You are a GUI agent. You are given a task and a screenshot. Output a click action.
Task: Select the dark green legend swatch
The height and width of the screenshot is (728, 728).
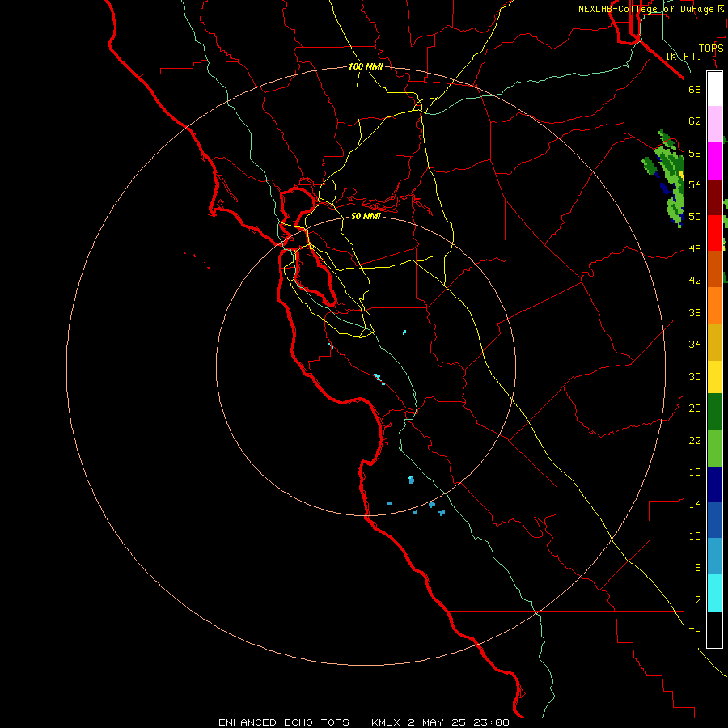714,412
